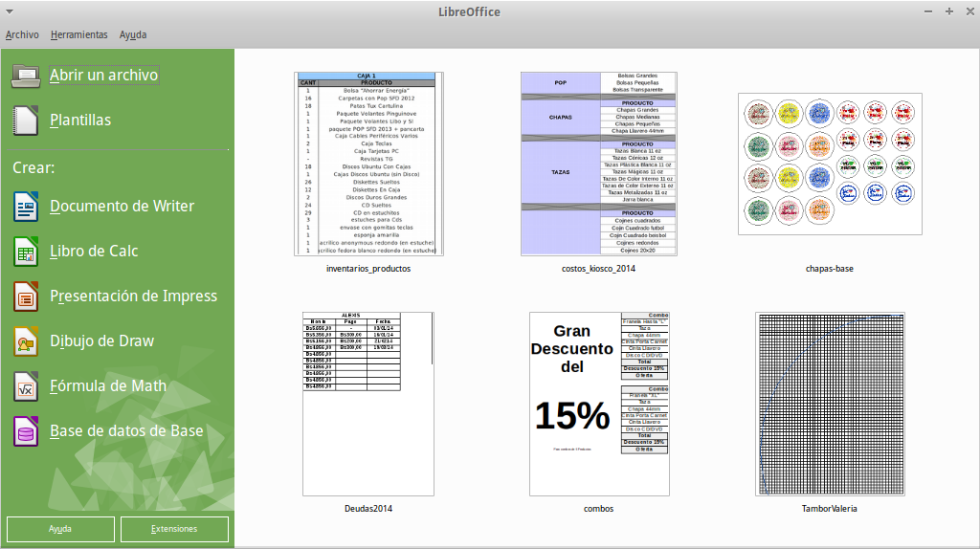Click the 'Abrir un archivo' link

(x=103, y=75)
